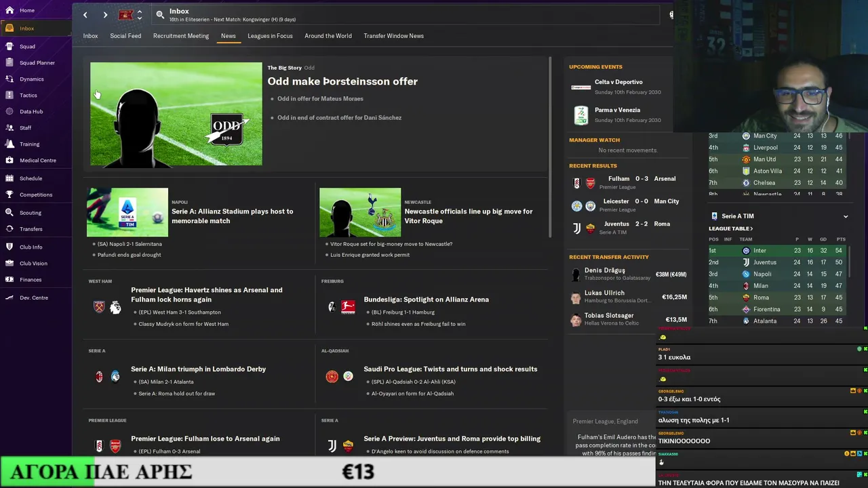This screenshot has height=488, width=868.
Task: Open the Competitions trophy icon in sidebar
Action: click(x=9, y=195)
